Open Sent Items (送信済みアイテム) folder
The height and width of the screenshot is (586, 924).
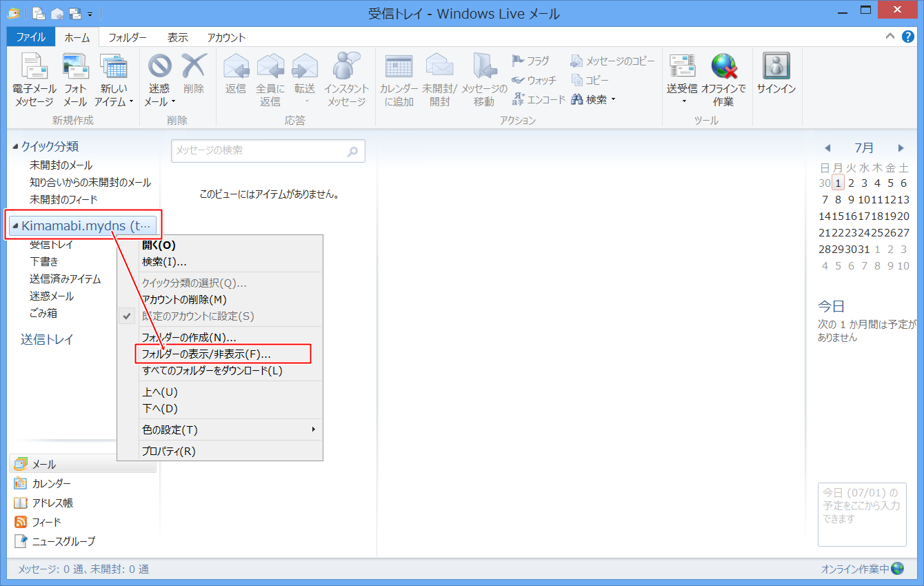[x=66, y=279]
